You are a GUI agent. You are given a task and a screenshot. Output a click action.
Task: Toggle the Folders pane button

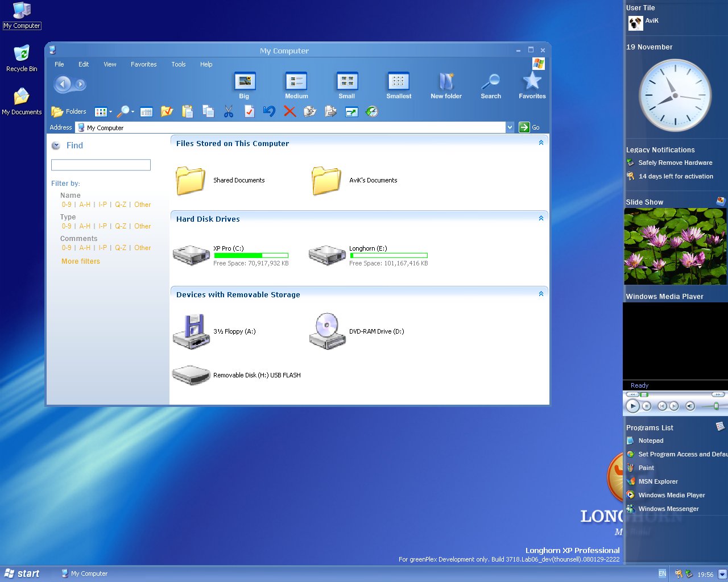69,111
